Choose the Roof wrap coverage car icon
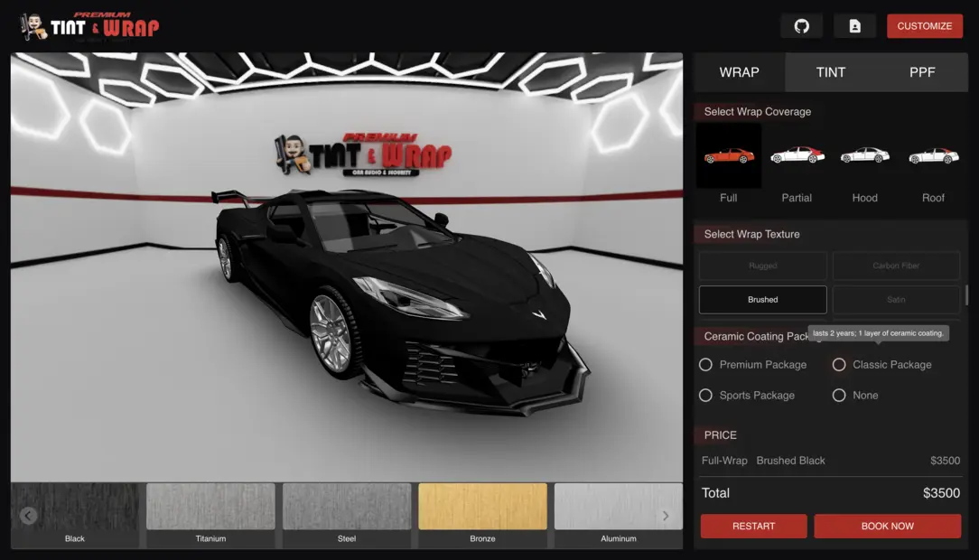This screenshot has height=560, width=979. (933, 156)
